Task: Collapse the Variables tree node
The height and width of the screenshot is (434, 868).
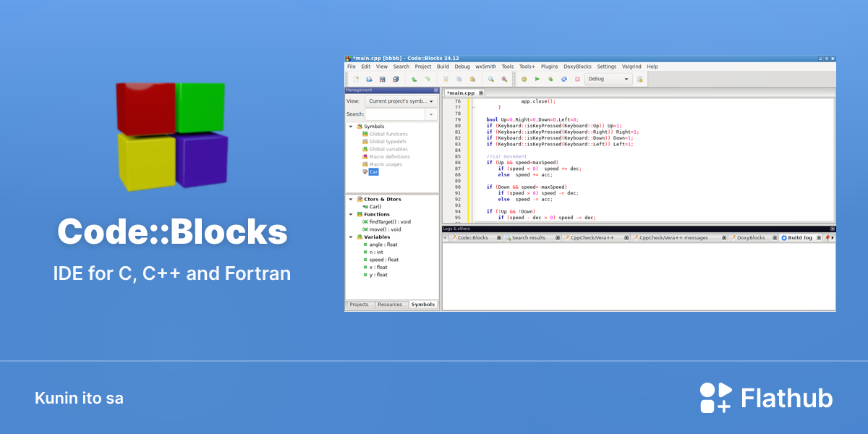Action: click(351, 237)
